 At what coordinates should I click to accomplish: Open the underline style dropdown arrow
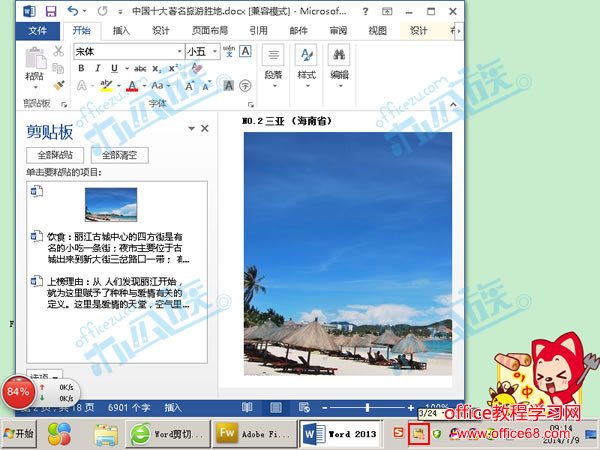point(127,69)
